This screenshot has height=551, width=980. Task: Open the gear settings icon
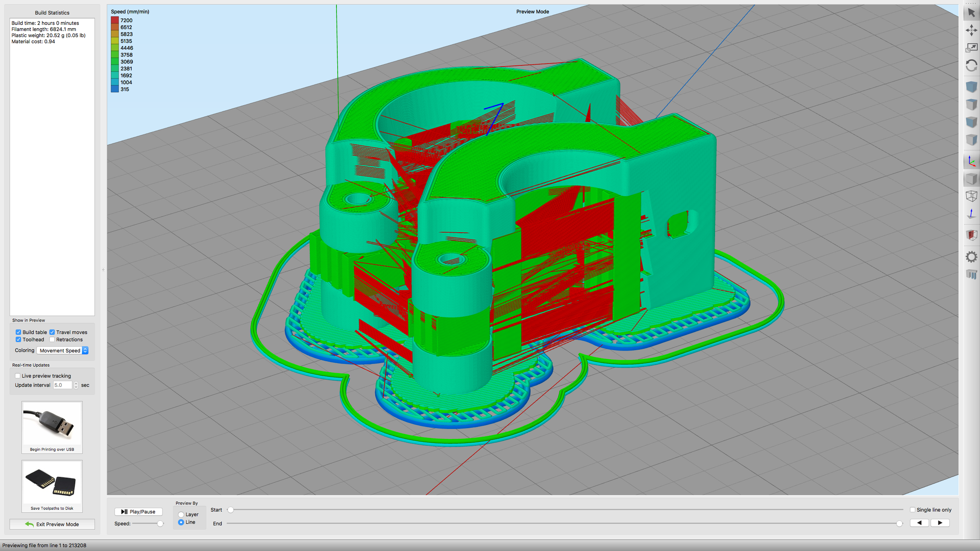971,257
